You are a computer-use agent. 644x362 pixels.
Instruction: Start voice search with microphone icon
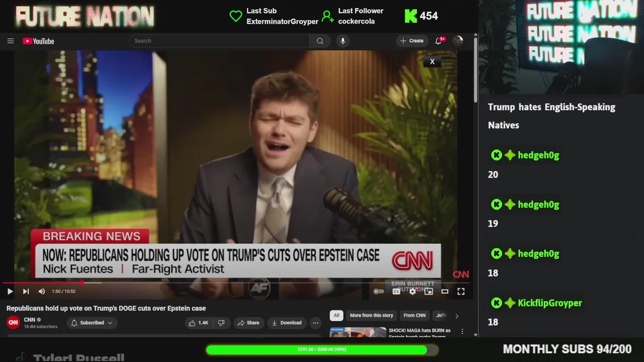(x=343, y=41)
